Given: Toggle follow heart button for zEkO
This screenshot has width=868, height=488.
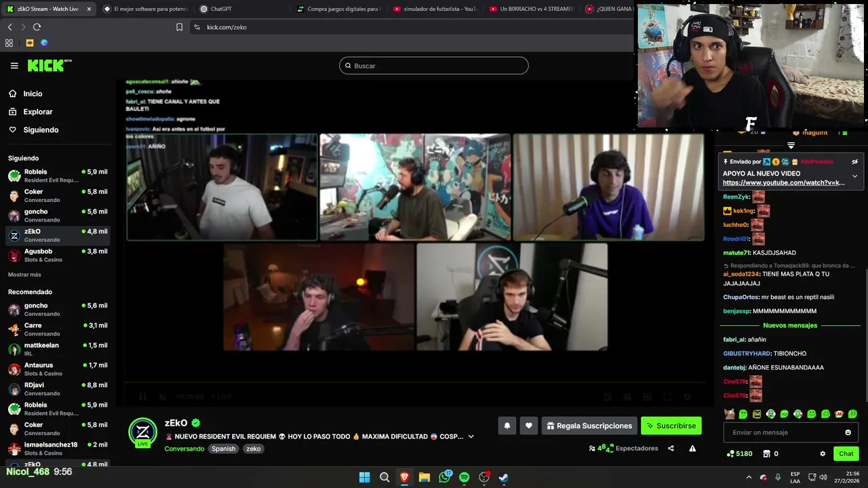Looking at the screenshot, I should pos(529,426).
